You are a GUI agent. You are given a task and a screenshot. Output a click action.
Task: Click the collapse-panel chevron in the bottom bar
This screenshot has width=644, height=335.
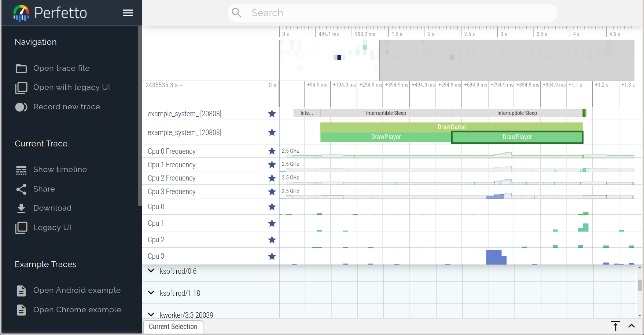(631, 326)
